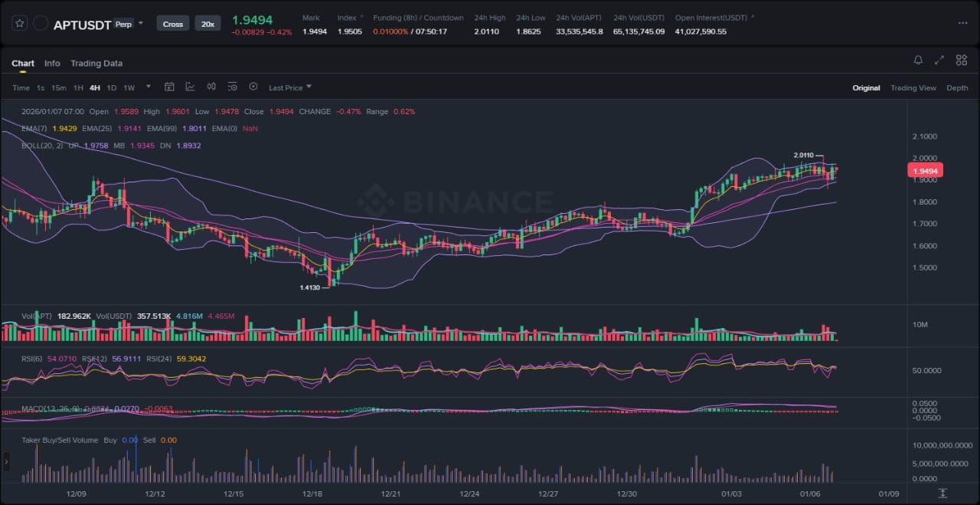Screen dimensions: 980x505
Task: Open the chart settings list icon
Action: tap(233, 87)
